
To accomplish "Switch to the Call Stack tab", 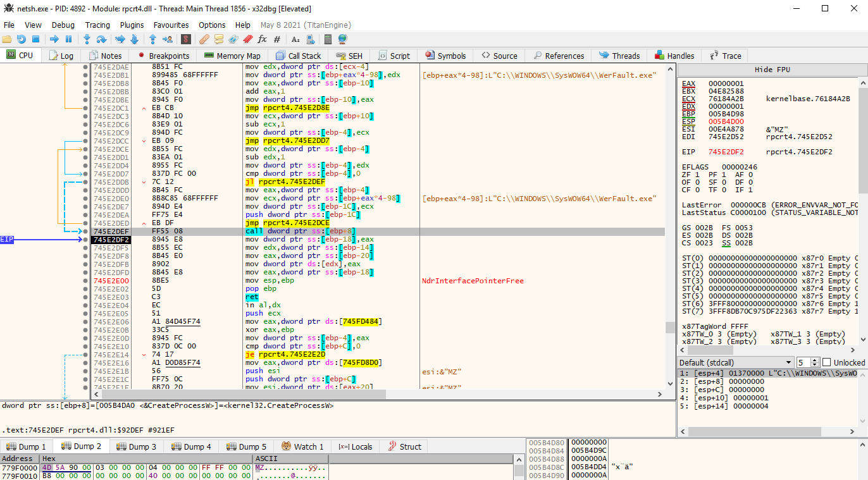I will tap(298, 56).
